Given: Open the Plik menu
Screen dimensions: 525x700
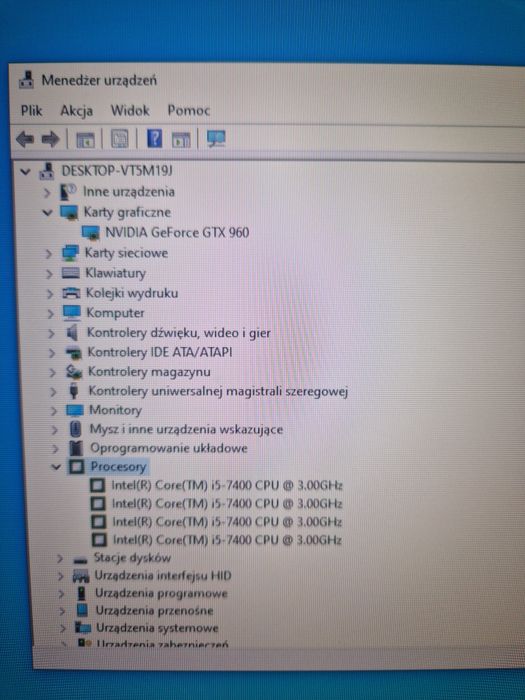Looking at the screenshot, I should [31, 110].
